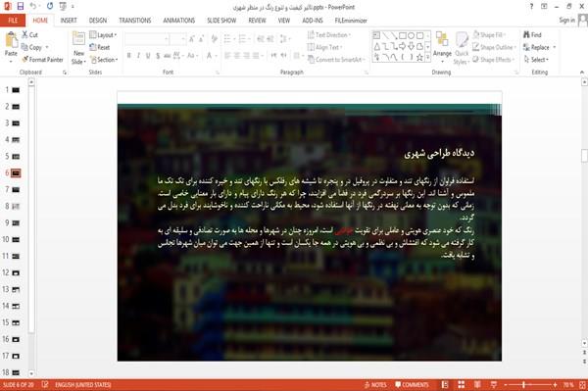Switch to the TRANSITIONS tab
Viewport: 588px width, 391px height.
point(135,21)
